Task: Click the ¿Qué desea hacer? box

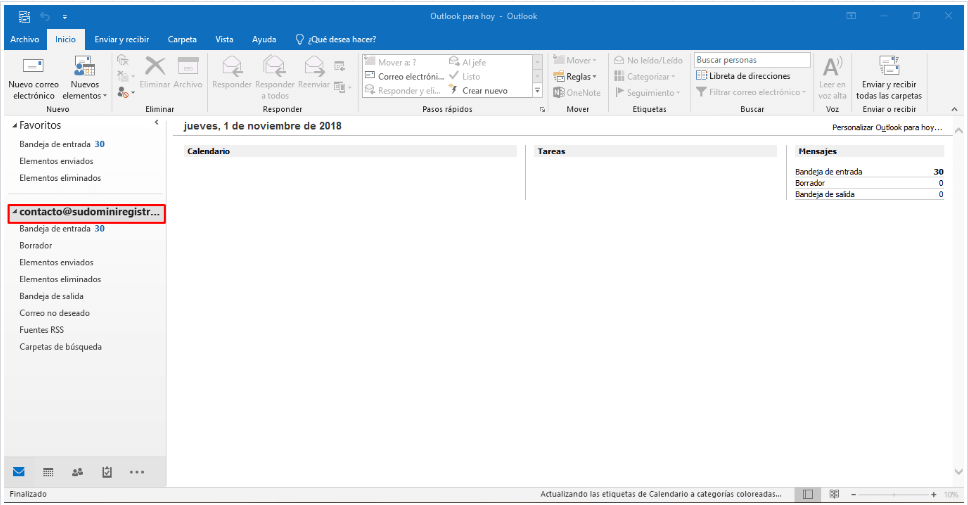Action: coord(336,40)
